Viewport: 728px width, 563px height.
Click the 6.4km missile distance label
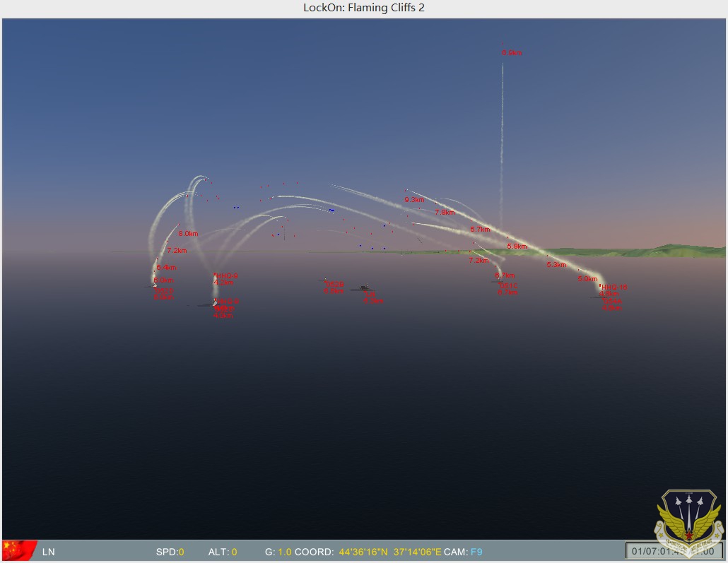(166, 267)
